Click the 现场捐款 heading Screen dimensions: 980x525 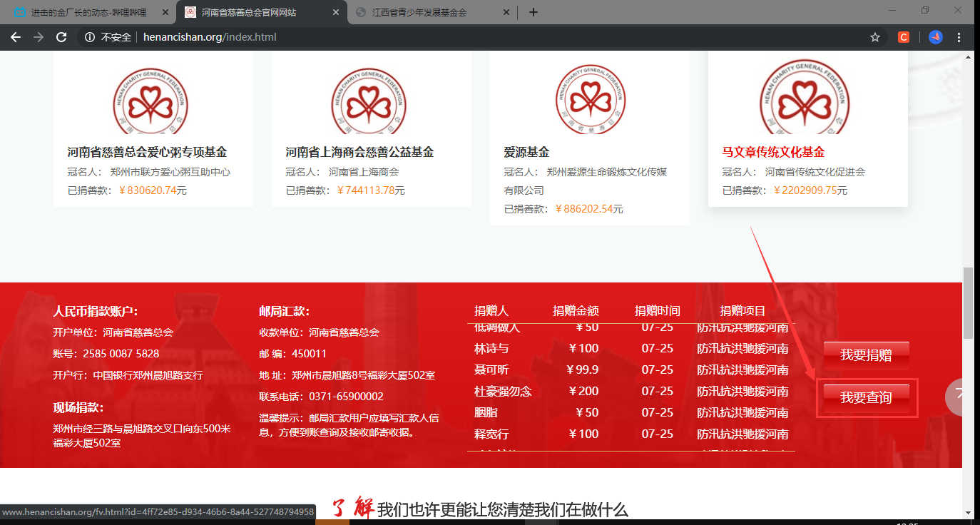click(x=78, y=407)
